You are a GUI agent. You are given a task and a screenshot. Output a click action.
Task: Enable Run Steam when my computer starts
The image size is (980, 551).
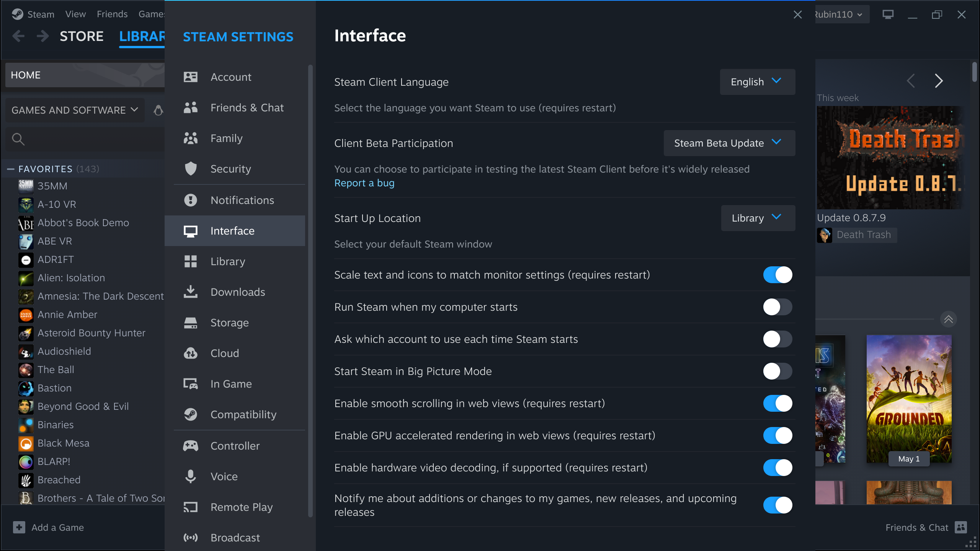point(778,307)
